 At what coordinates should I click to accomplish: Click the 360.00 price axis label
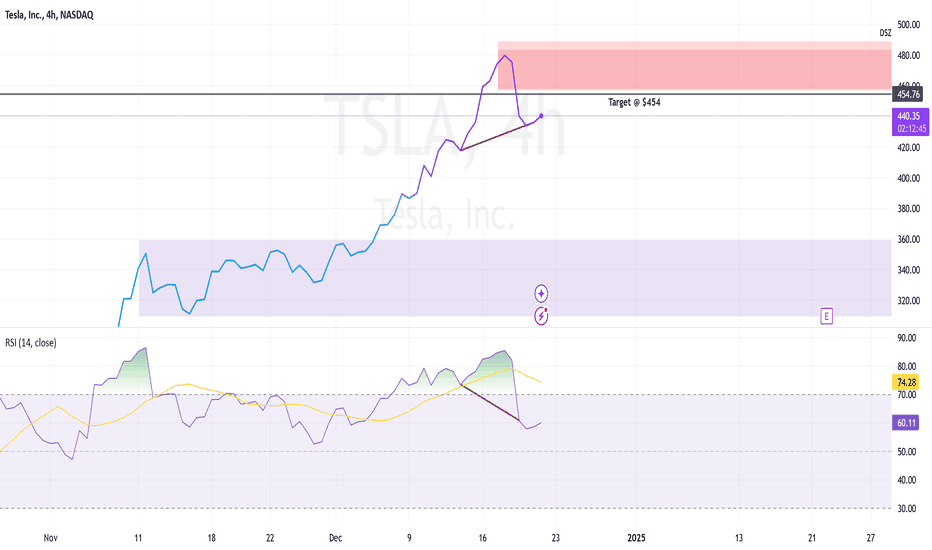point(908,240)
